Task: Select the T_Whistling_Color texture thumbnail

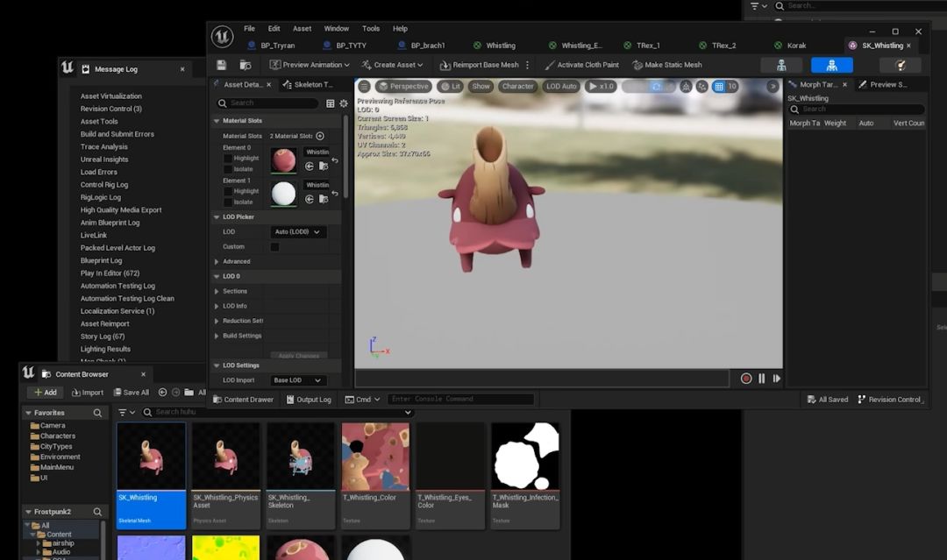Action: pos(375,457)
